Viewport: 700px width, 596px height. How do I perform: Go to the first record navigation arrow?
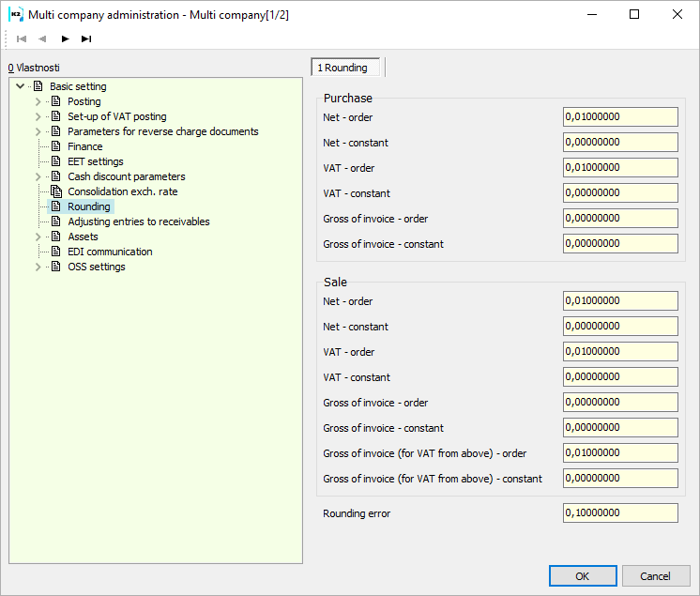pos(22,38)
